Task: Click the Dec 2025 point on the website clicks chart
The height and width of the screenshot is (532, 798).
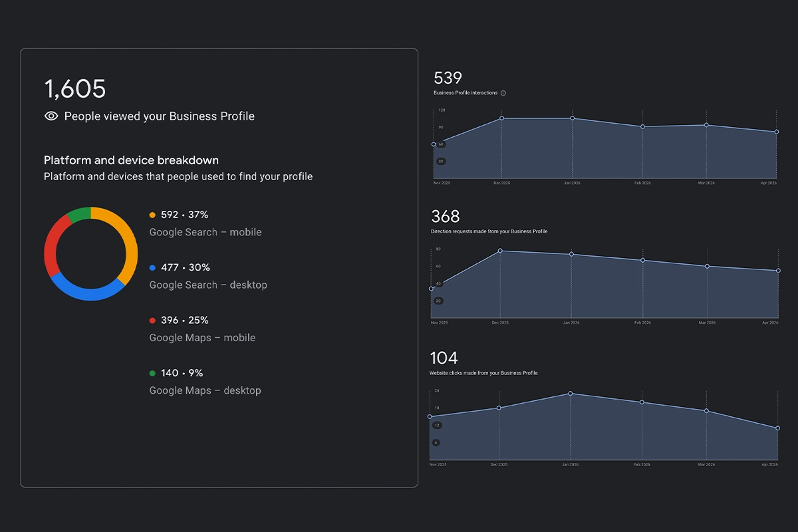Action: coord(499,408)
